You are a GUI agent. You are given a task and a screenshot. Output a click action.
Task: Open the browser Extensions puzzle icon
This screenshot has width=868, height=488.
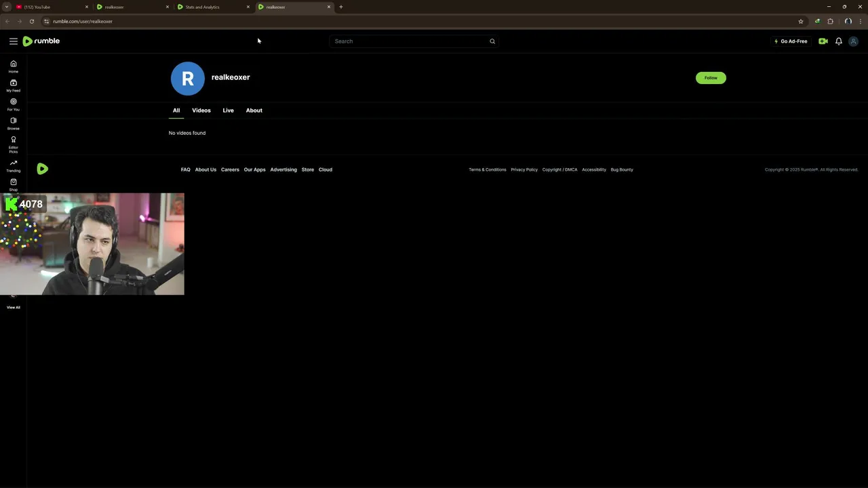pyautogui.click(x=830, y=21)
